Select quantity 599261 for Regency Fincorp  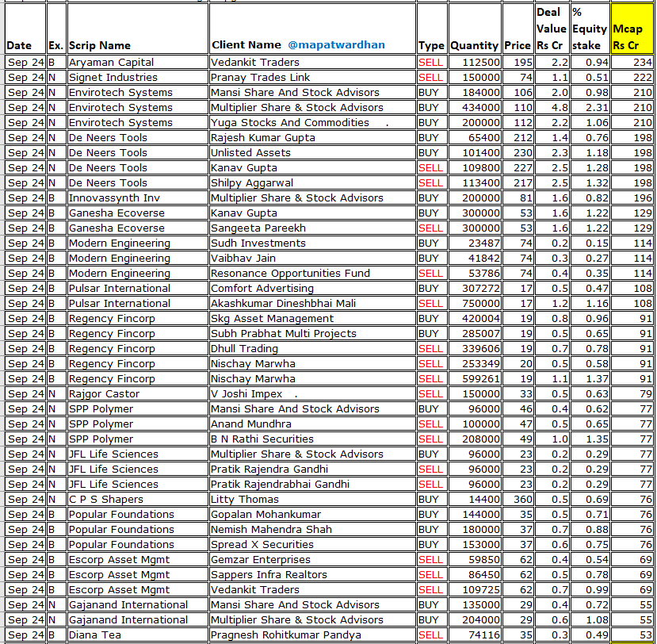coord(475,379)
